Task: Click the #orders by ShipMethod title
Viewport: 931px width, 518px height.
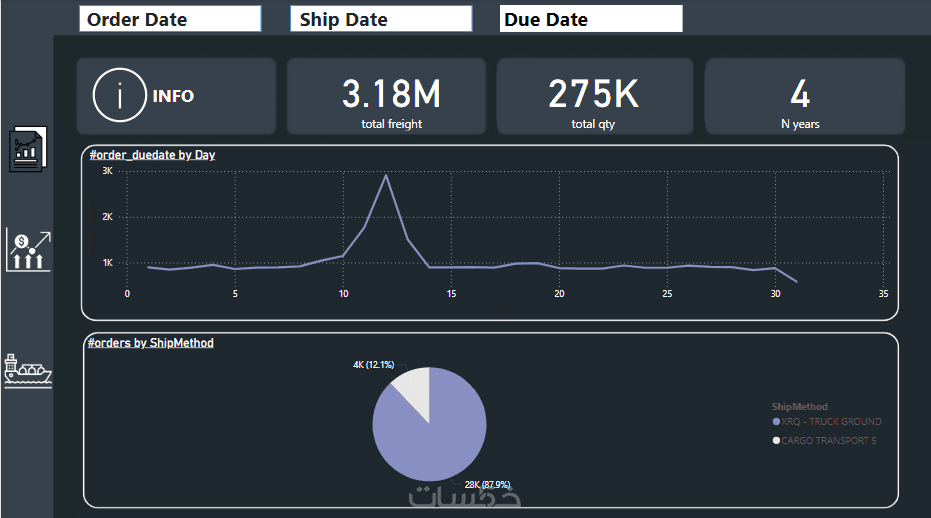Action: [x=151, y=343]
